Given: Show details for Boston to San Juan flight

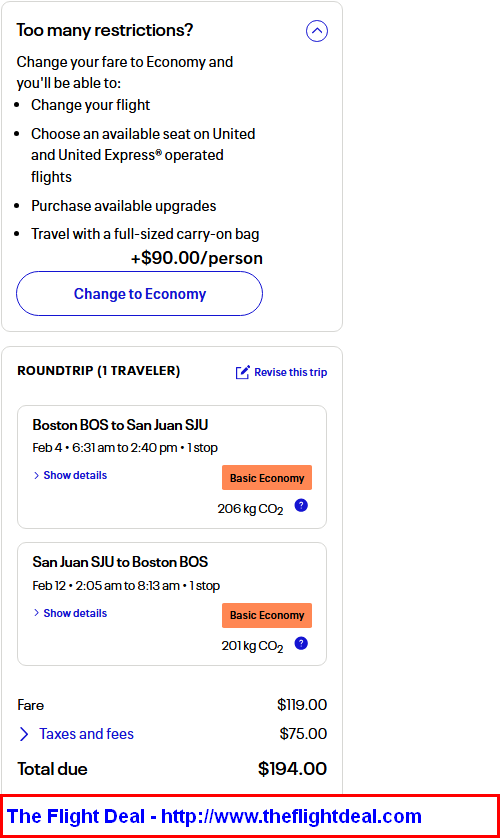Looking at the screenshot, I should point(75,475).
